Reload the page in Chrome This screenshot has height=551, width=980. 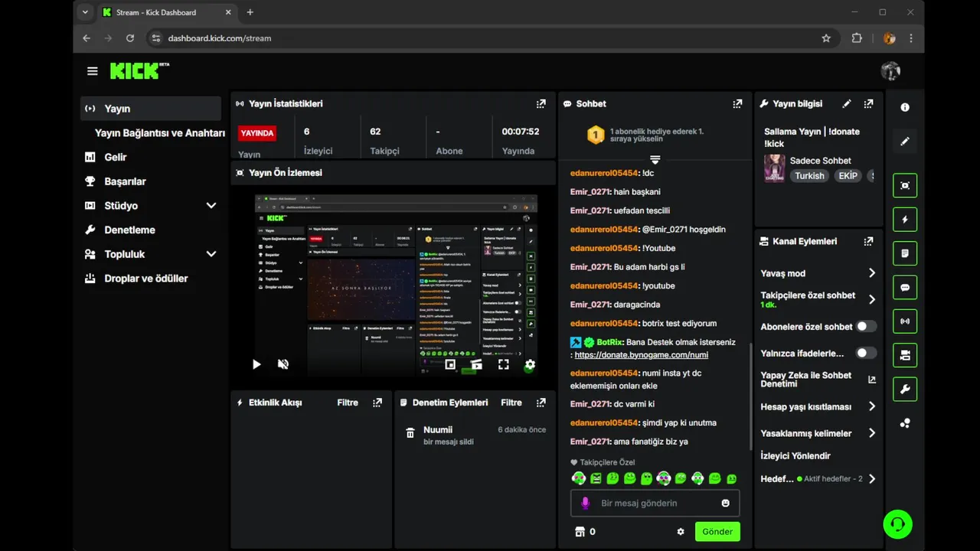pyautogui.click(x=130, y=38)
